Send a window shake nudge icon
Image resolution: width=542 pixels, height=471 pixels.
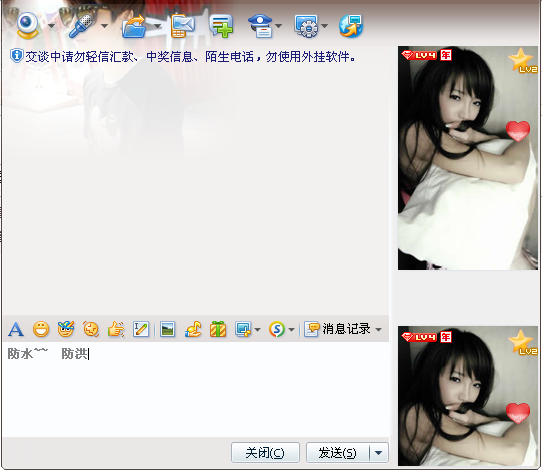click(x=91, y=329)
